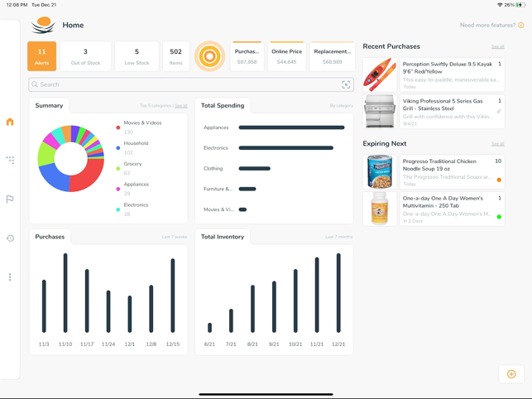Tap the orange status dot on Progresso soup
This screenshot has width=532, height=399.
pyautogui.click(x=499, y=180)
